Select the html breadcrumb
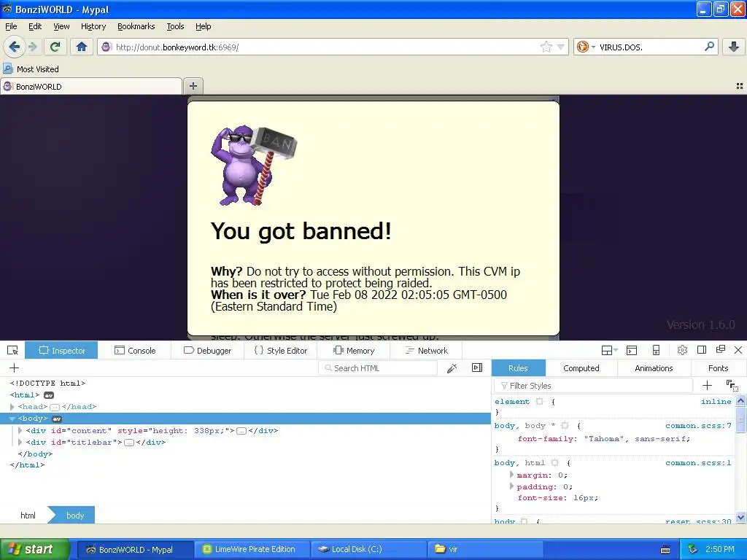747x560 pixels. coord(28,516)
